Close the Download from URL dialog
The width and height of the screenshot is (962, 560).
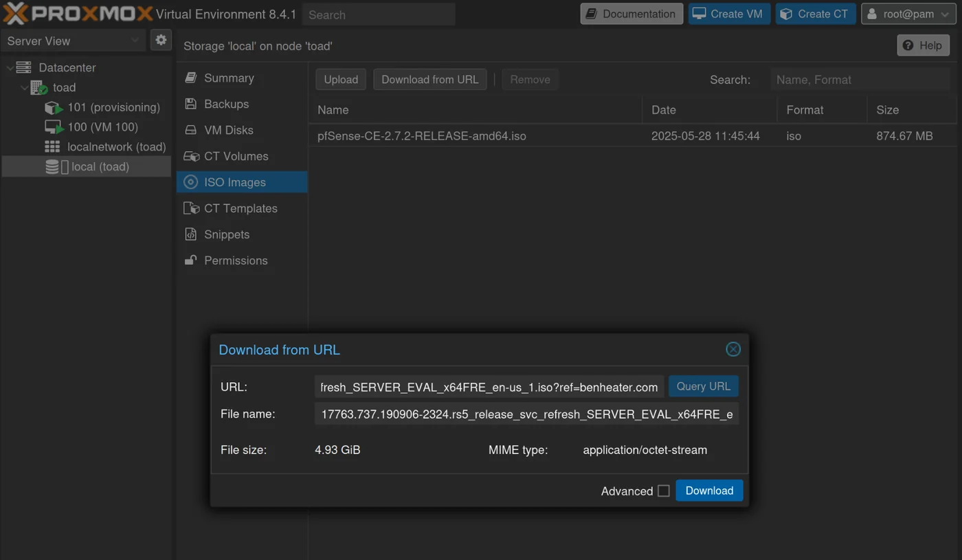pyautogui.click(x=733, y=349)
